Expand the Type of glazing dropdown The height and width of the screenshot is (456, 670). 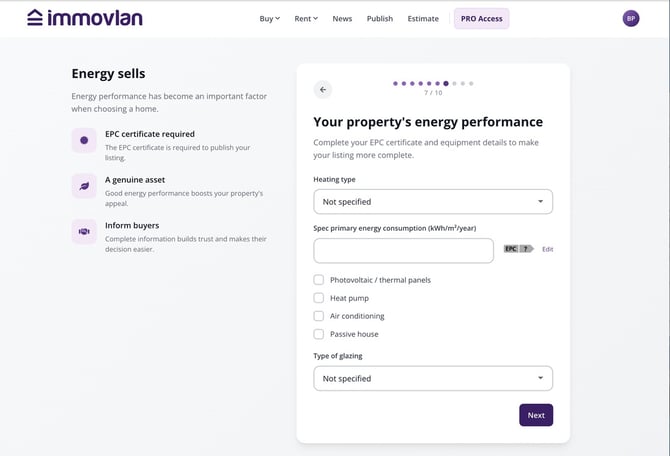[x=433, y=378]
